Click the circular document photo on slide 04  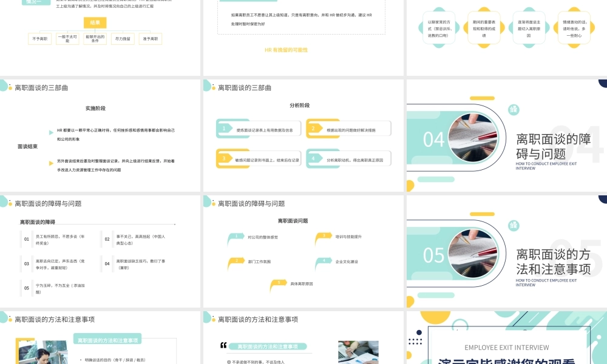point(473,137)
